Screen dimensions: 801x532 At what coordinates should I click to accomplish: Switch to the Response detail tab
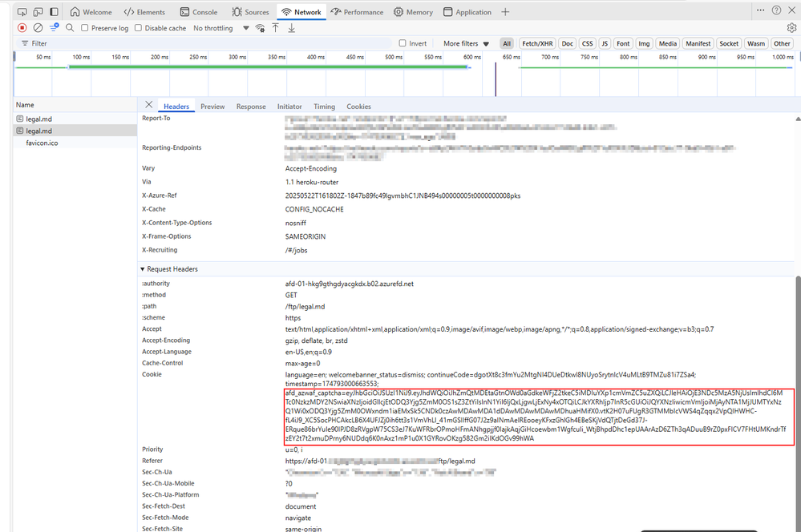click(x=251, y=107)
